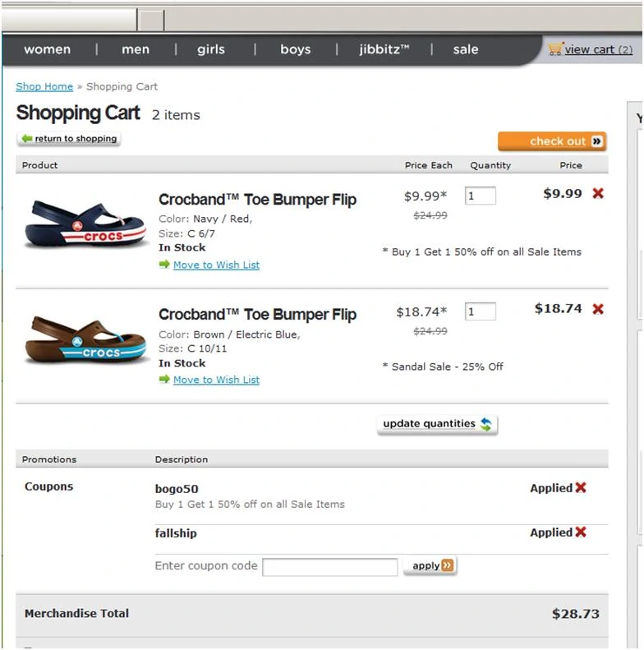This screenshot has width=644, height=650.
Task: Click quantity field for Navy / Red flip
Action: pos(481,196)
